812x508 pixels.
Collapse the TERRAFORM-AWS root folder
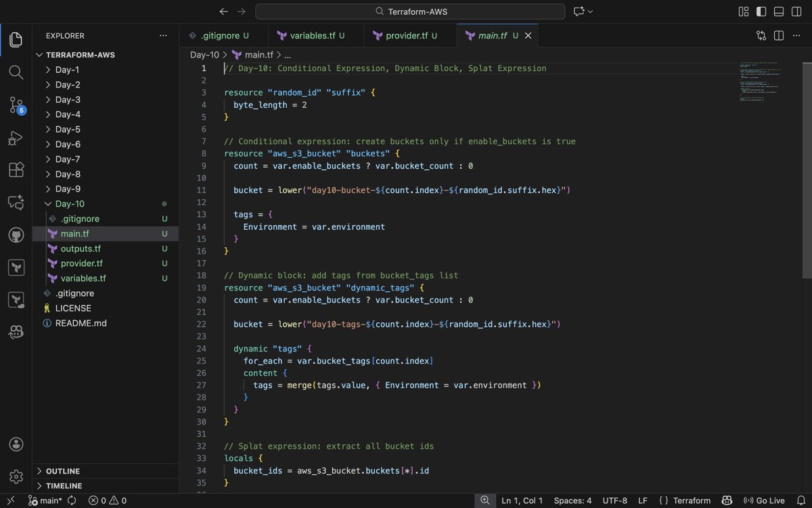105,55
